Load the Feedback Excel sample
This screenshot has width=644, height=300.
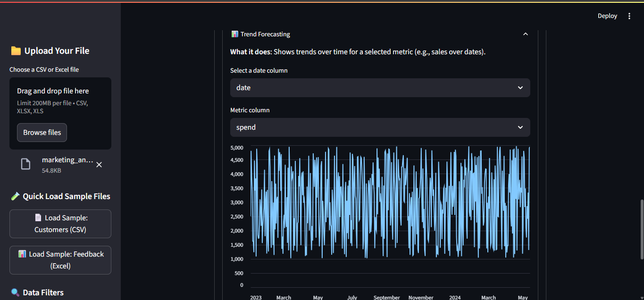60,260
